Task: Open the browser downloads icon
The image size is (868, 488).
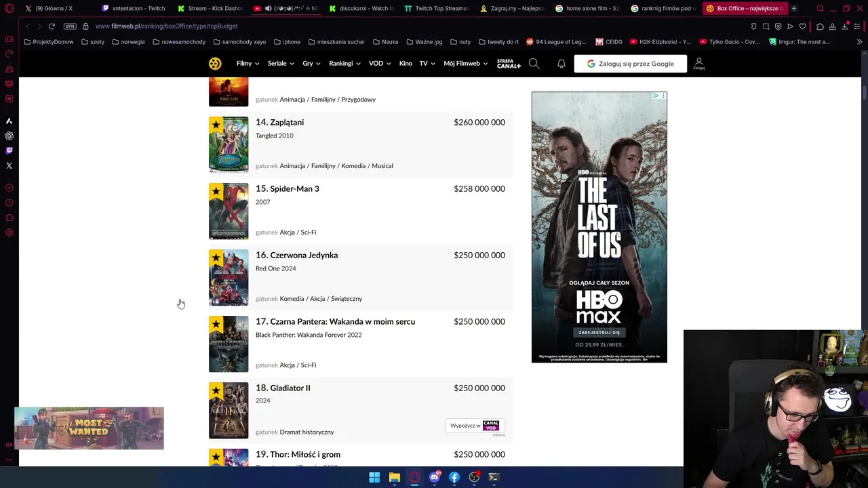Action: pyautogui.click(x=845, y=26)
